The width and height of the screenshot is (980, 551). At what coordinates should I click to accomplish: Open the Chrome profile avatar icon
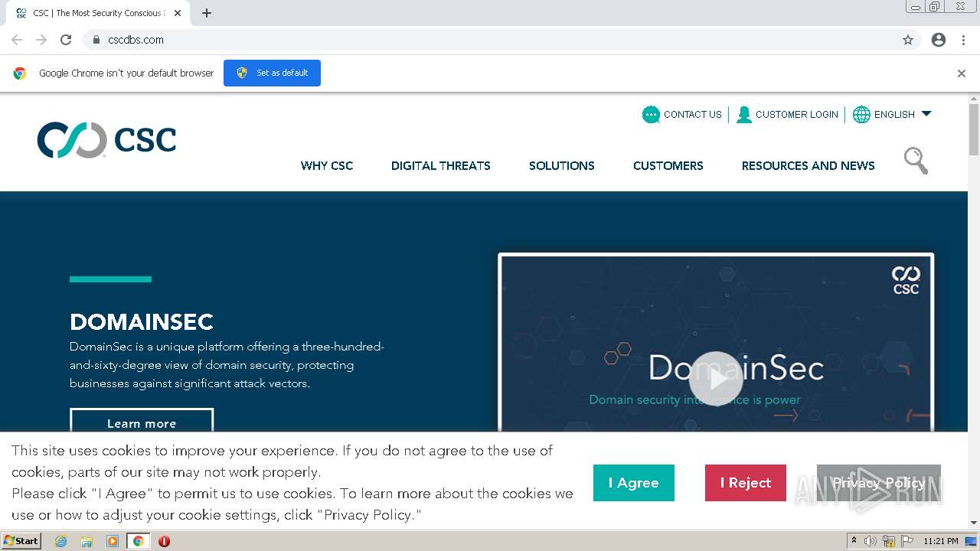coord(939,40)
